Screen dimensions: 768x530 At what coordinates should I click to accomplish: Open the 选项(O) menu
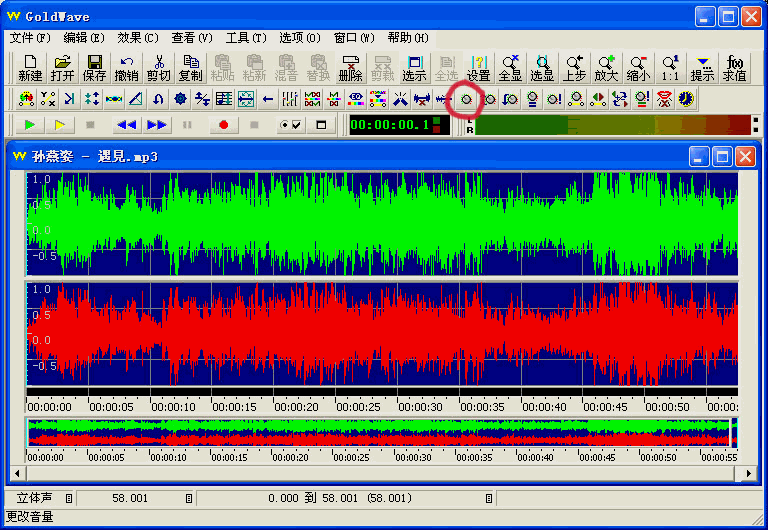coord(300,38)
